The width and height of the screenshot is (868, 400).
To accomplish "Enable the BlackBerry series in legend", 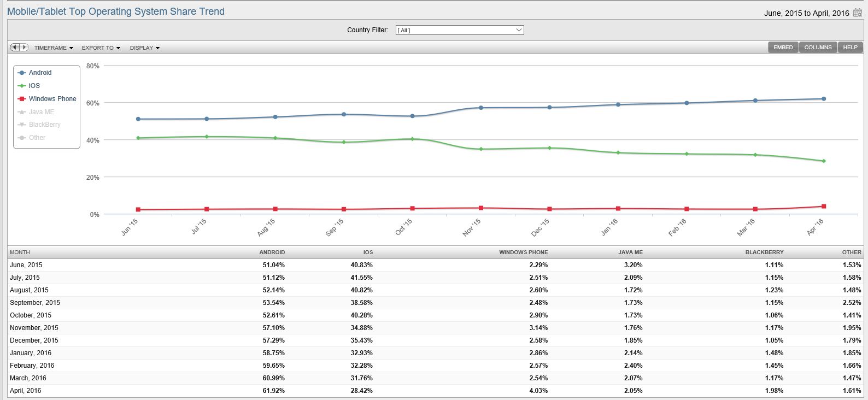I will [x=44, y=125].
